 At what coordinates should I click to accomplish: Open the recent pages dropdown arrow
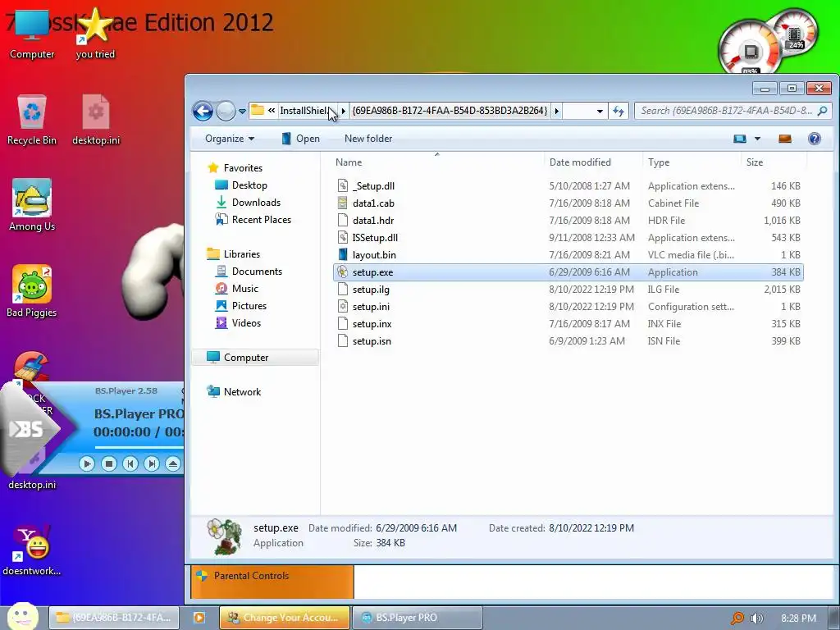tap(242, 112)
